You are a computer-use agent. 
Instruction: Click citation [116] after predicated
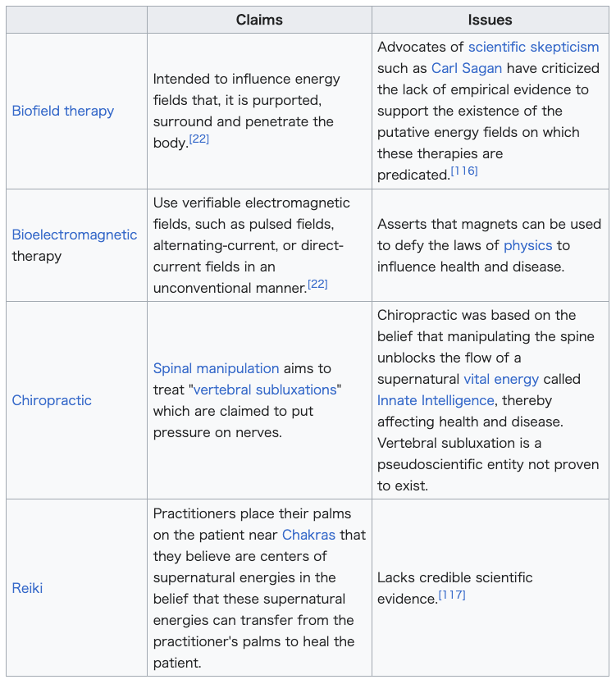click(x=464, y=171)
